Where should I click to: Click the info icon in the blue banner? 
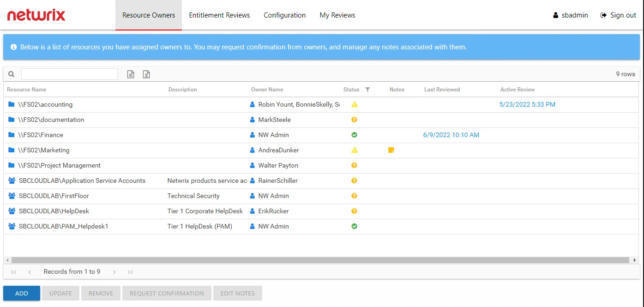click(x=13, y=47)
